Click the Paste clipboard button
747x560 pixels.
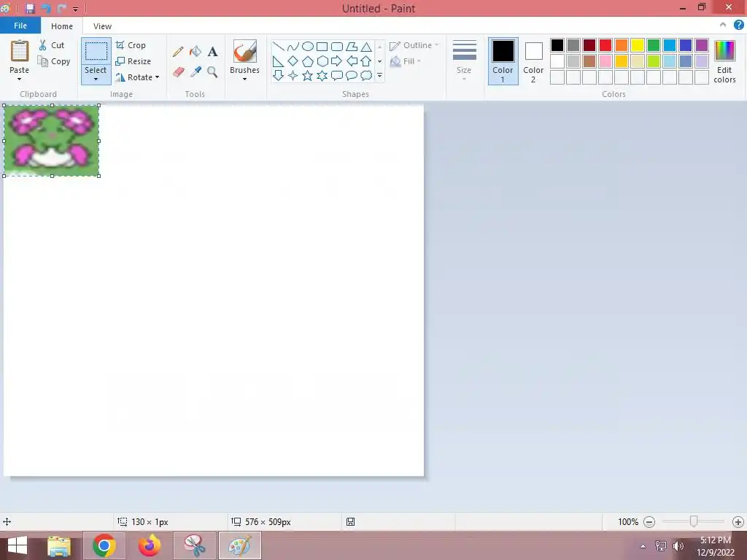(20, 52)
